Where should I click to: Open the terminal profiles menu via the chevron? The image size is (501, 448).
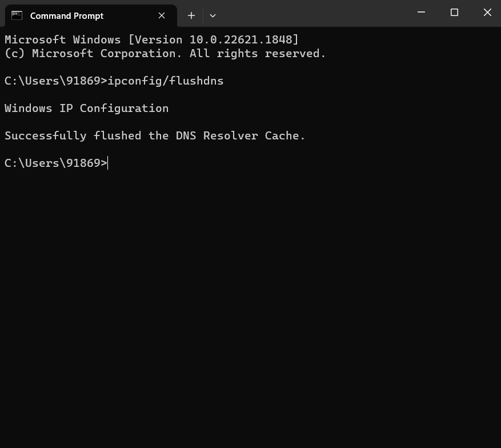[213, 15]
